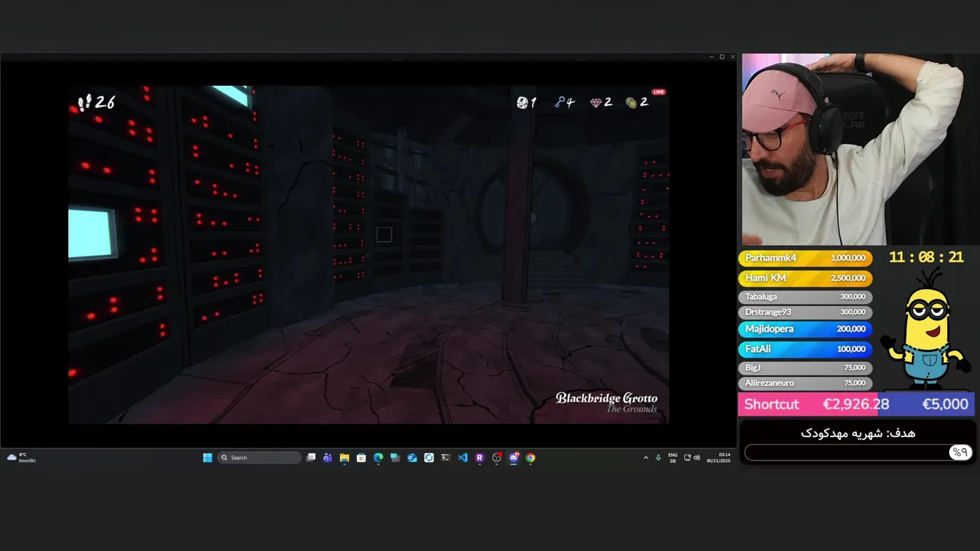Image resolution: width=980 pixels, height=551 pixels.
Task: Click the Blackbridge Grotto location title
Action: (x=606, y=398)
